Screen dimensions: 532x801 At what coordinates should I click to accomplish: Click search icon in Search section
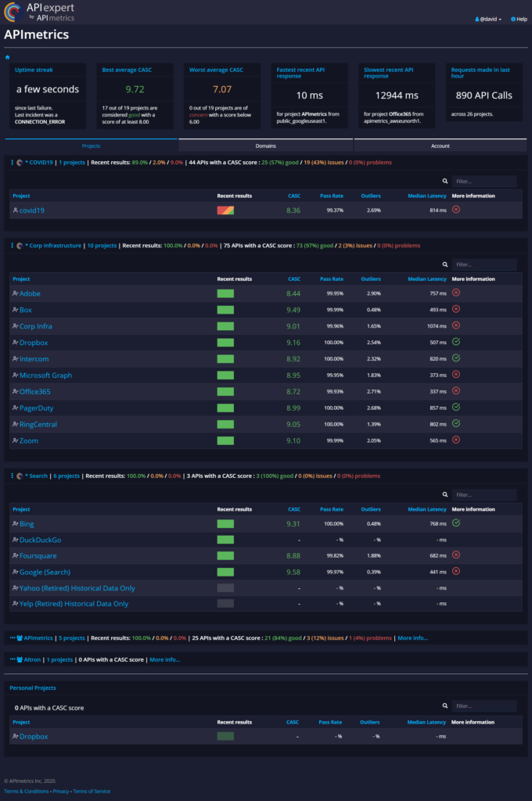point(445,494)
